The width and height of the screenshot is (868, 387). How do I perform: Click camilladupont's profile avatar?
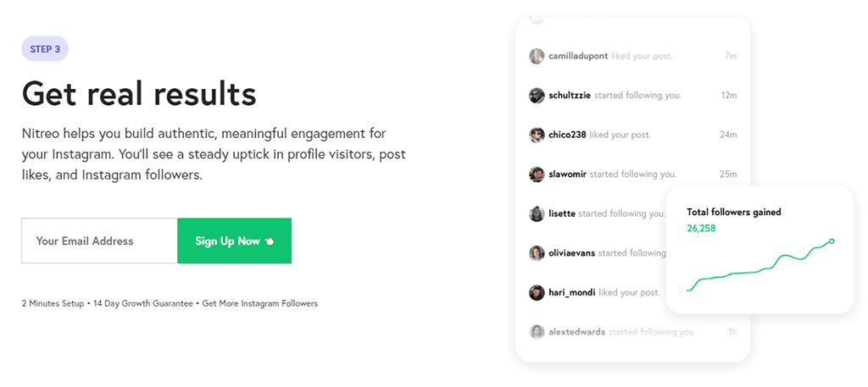[x=537, y=56]
